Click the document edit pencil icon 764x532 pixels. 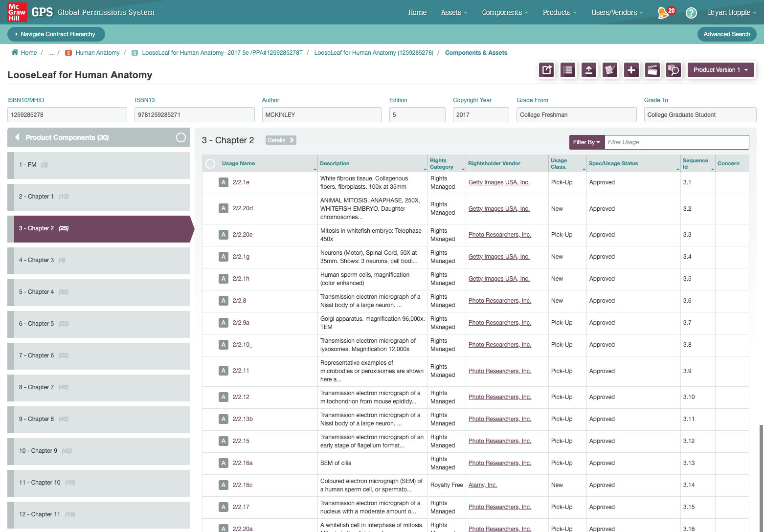[x=610, y=70]
